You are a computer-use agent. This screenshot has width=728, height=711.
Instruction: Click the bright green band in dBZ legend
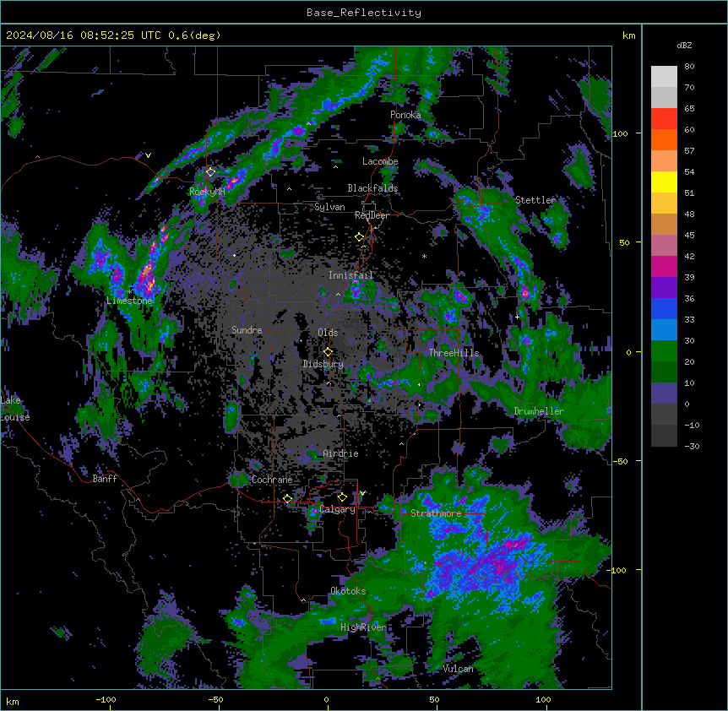point(664,351)
